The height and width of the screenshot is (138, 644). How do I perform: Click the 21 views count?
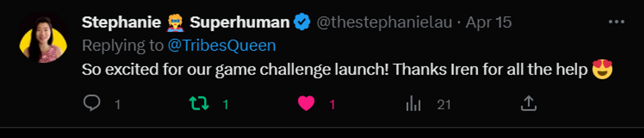(x=444, y=105)
